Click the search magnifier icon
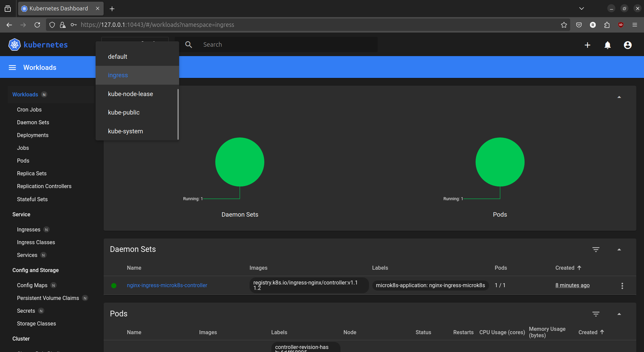The height and width of the screenshot is (352, 644). (x=189, y=45)
